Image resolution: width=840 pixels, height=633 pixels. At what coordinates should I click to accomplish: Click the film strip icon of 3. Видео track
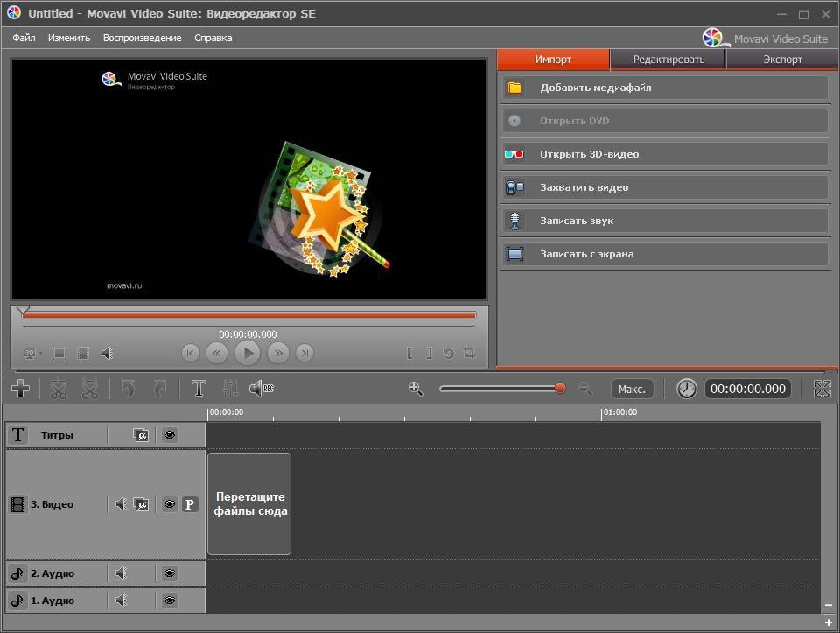click(x=17, y=504)
